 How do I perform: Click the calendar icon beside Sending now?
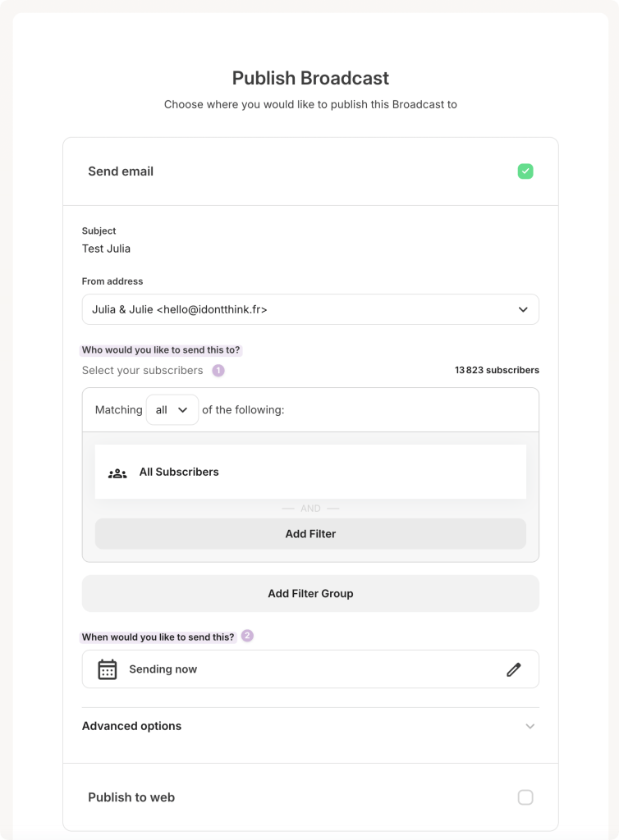(x=108, y=669)
